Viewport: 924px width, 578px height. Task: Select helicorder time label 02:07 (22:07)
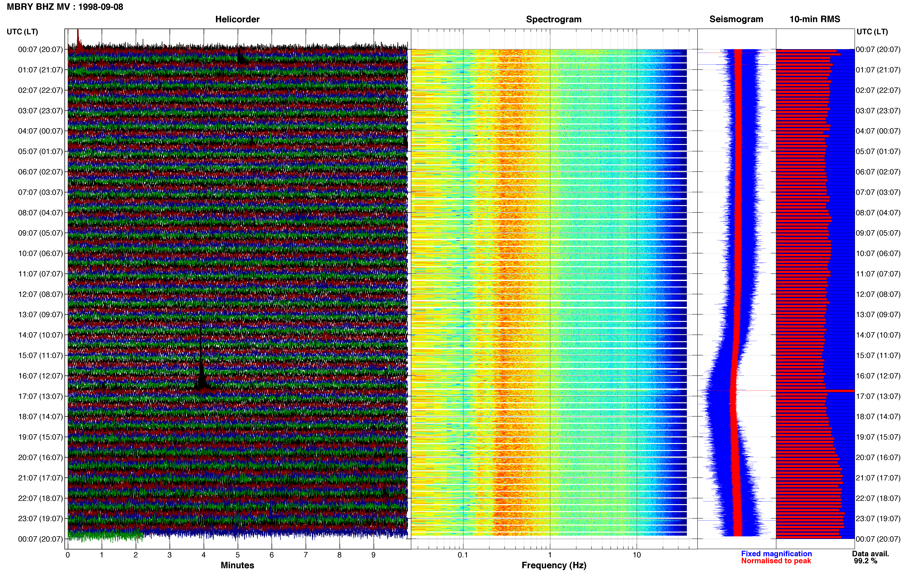point(40,90)
